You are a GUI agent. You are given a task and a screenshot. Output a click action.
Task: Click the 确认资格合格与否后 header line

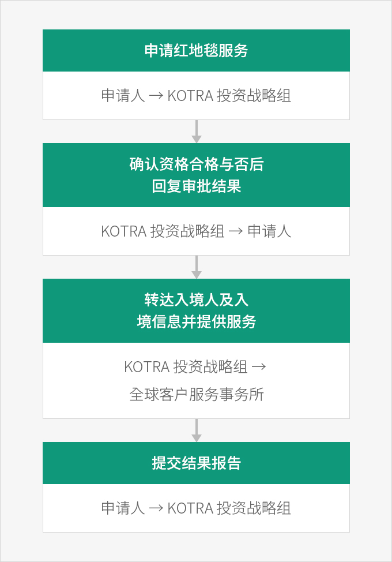(196, 164)
